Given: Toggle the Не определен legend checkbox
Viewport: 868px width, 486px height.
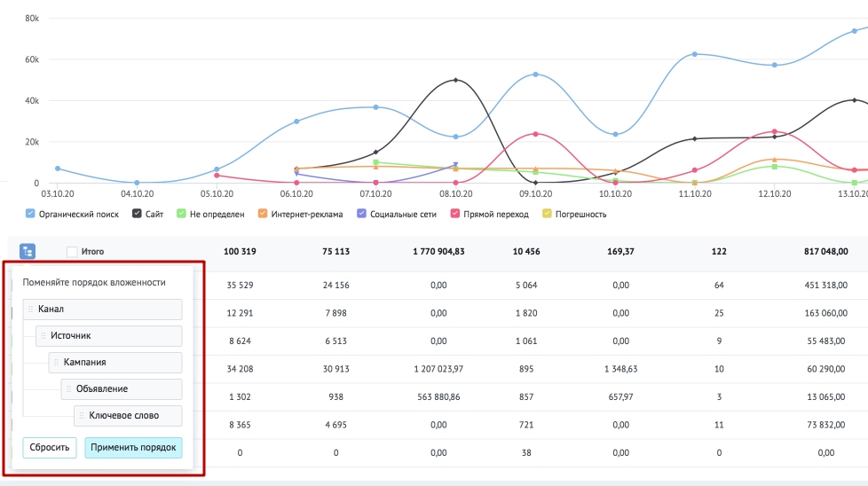Looking at the screenshot, I should point(181,214).
